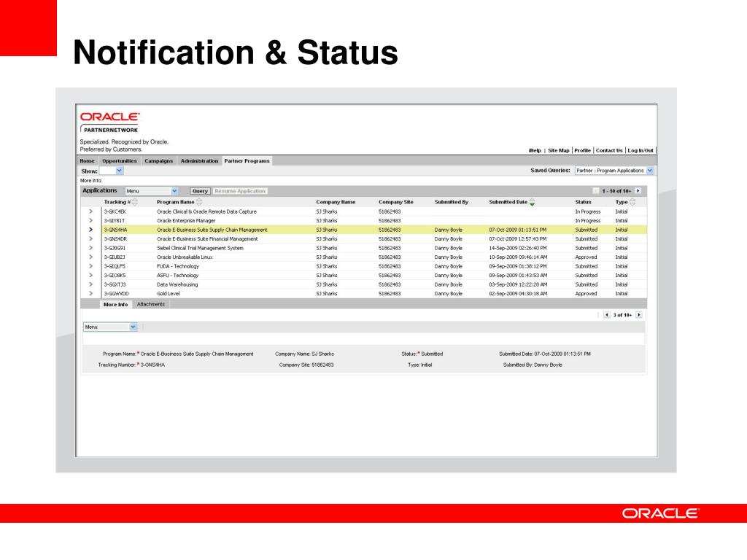Switch to the Partner Programs tab
Screen dimensions: 747x560
[x=247, y=161]
